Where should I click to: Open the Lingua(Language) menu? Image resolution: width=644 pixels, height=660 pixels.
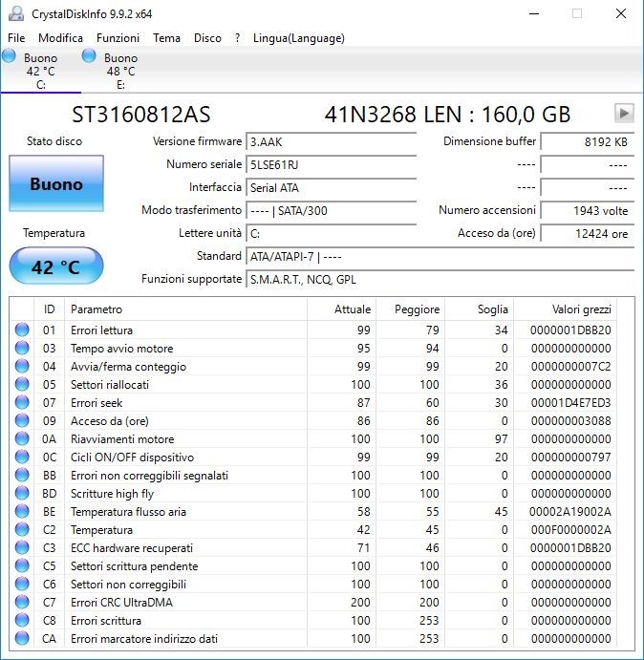coord(299,38)
